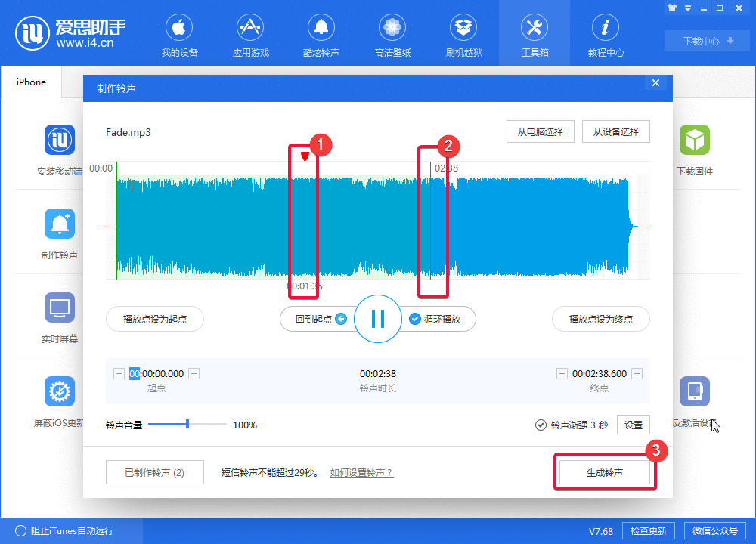Open the 应用游戏 apps and games section
The image size is (756, 544).
coord(249,34)
